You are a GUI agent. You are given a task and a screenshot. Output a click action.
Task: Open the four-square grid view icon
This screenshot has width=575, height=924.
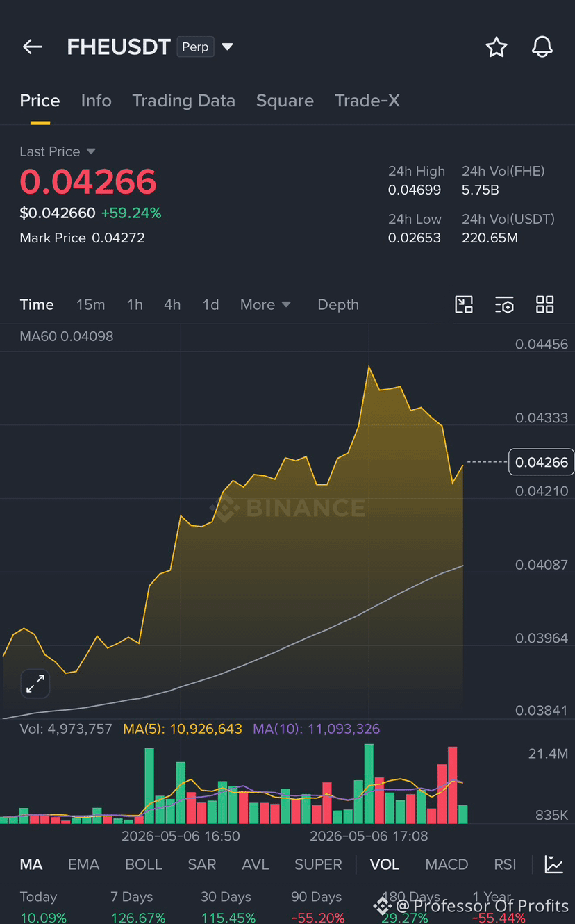[x=545, y=304]
